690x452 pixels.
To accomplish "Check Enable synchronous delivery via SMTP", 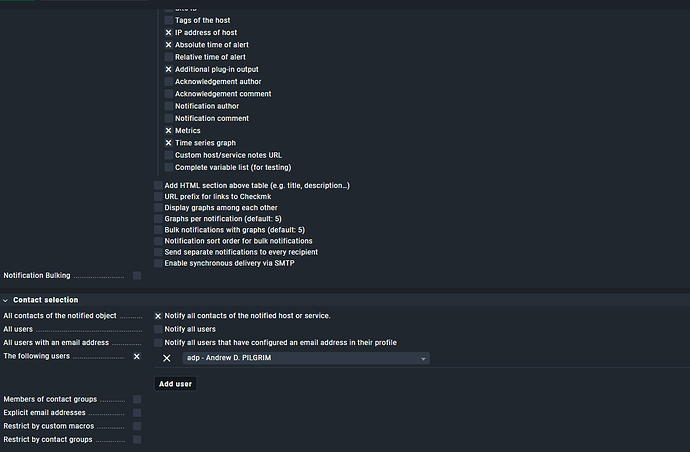I will point(158,263).
